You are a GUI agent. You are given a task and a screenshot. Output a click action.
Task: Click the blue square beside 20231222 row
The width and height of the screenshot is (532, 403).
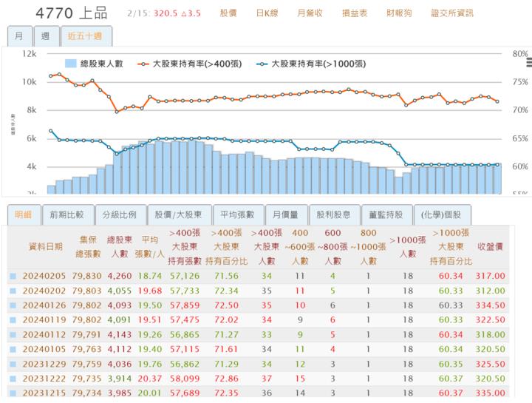click(13, 379)
